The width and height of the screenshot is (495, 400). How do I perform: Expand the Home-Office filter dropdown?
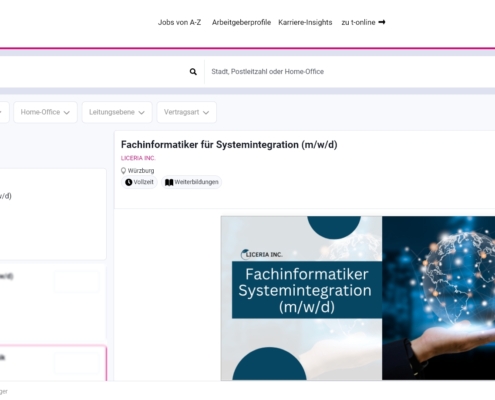coord(45,112)
